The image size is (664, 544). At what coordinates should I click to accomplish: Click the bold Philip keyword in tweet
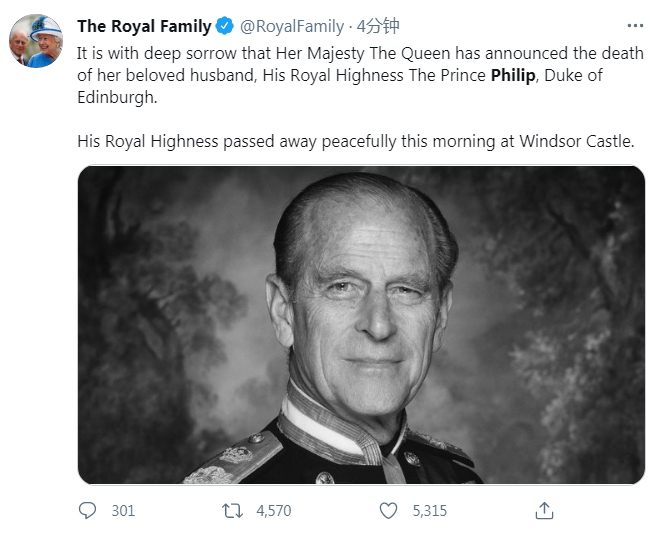pyautogui.click(x=513, y=75)
